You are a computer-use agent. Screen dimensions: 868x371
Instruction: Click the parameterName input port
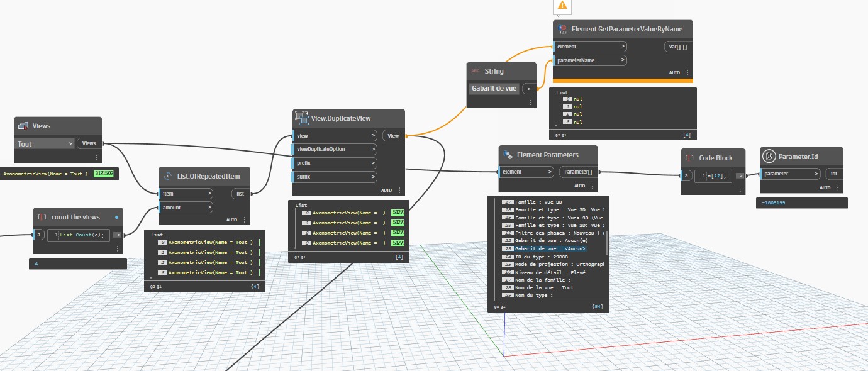click(590, 60)
